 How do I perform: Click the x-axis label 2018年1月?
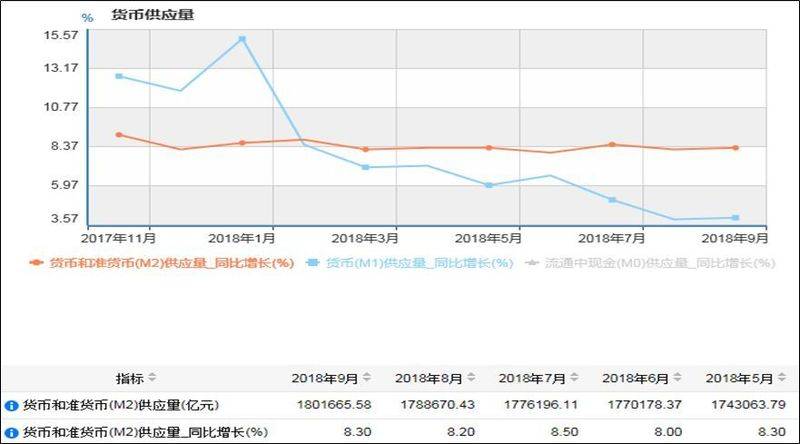(242, 238)
